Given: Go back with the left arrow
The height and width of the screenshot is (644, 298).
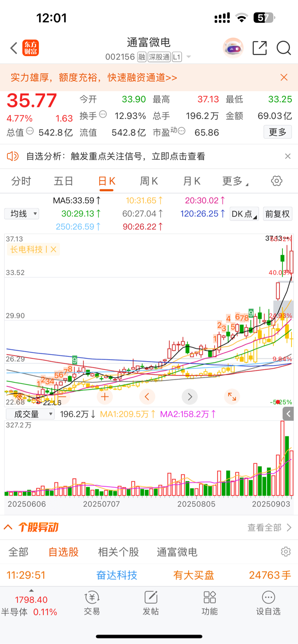Looking at the screenshot, I should 14,48.
